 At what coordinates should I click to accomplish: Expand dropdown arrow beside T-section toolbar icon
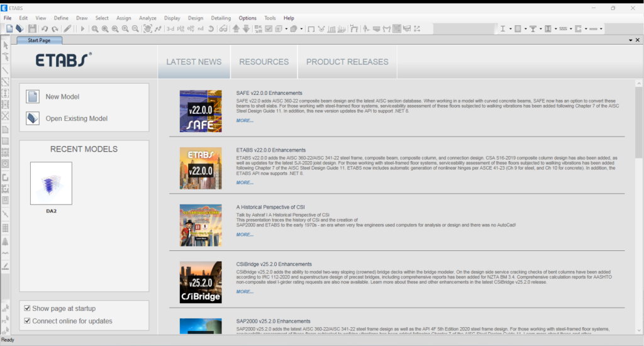tap(540, 29)
